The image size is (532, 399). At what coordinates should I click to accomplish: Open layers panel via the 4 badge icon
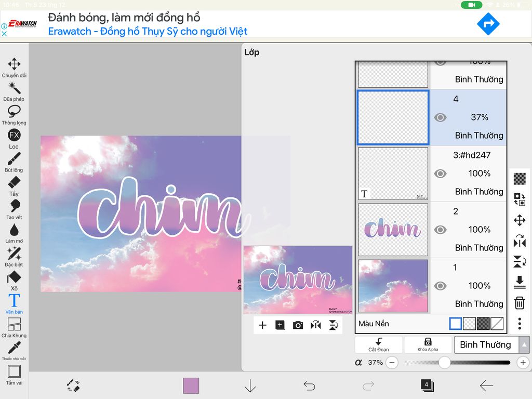point(427,386)
